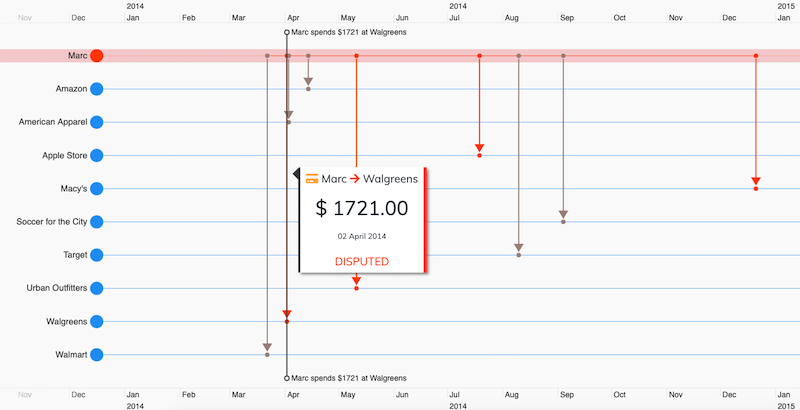The height and width of the screenshot is (410, 800).
Task: Click Dec 2014 on top time scale
Action: [x=729, y=18]
